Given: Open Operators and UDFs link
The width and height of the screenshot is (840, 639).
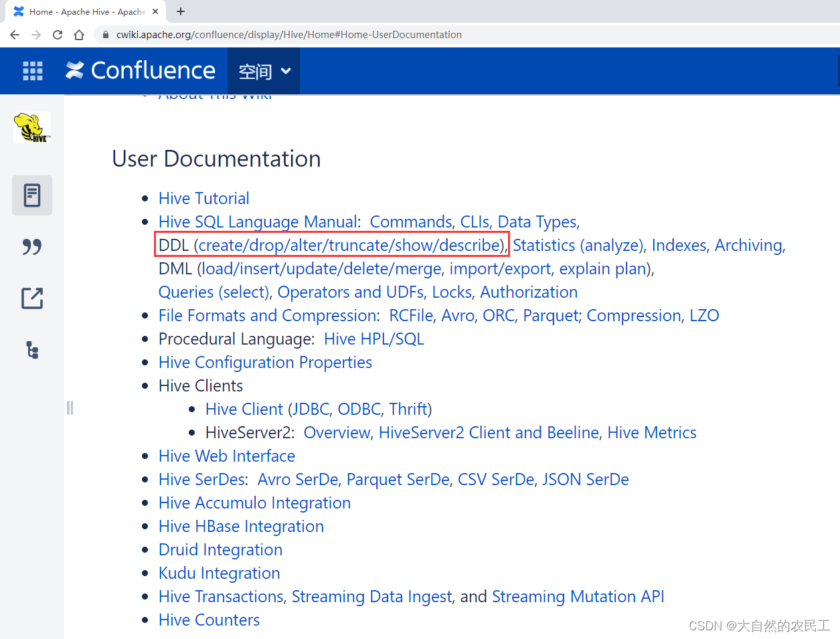Looking at the screenshot, I should [x=351, y=292].
